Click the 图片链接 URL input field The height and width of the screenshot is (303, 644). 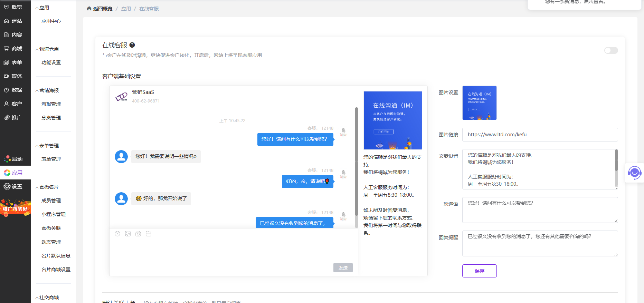tap(540, 135)
